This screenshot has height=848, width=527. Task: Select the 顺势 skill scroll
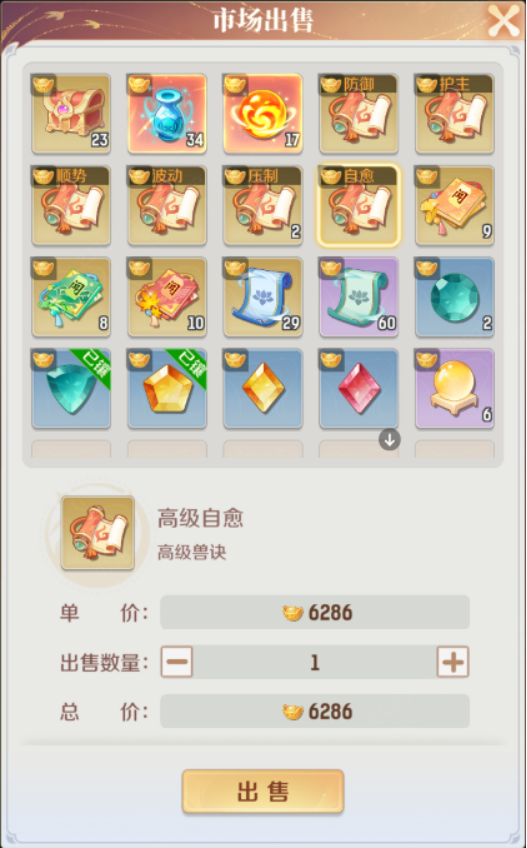pyautogui.click(x=71, y=206)
